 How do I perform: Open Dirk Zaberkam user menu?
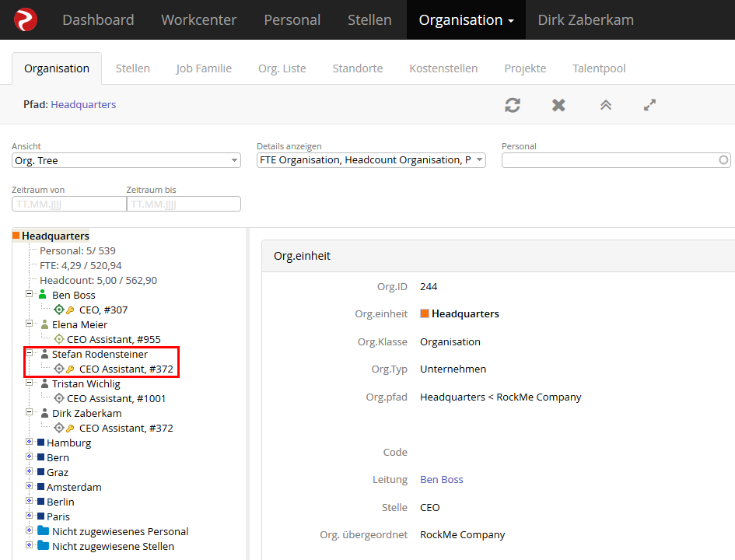(586, 19)
